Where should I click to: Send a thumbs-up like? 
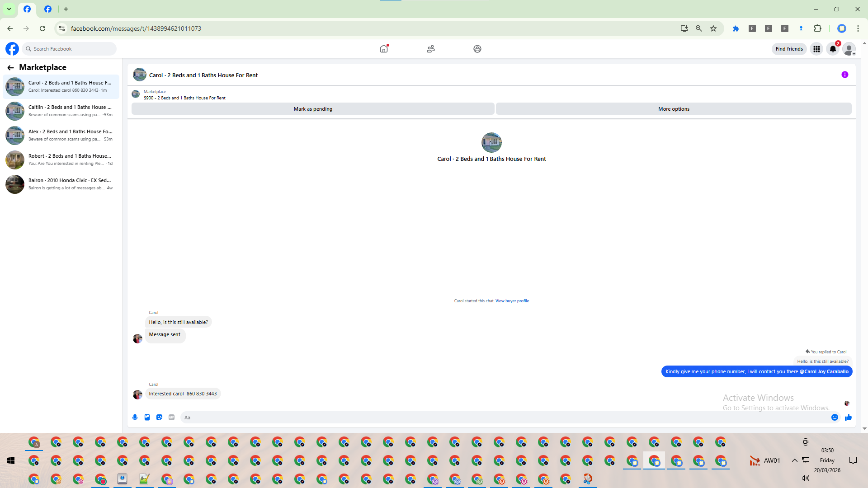click(x=848, y=418)
